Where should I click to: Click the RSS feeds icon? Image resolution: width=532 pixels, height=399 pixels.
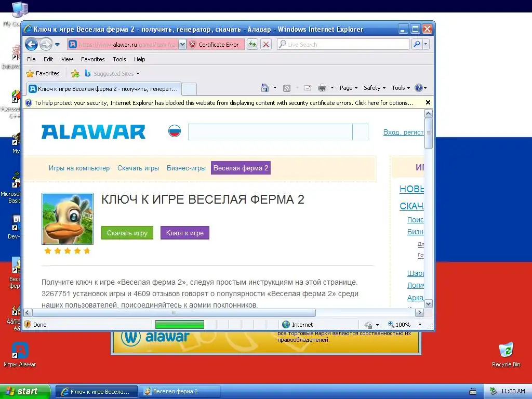[287, 88]
